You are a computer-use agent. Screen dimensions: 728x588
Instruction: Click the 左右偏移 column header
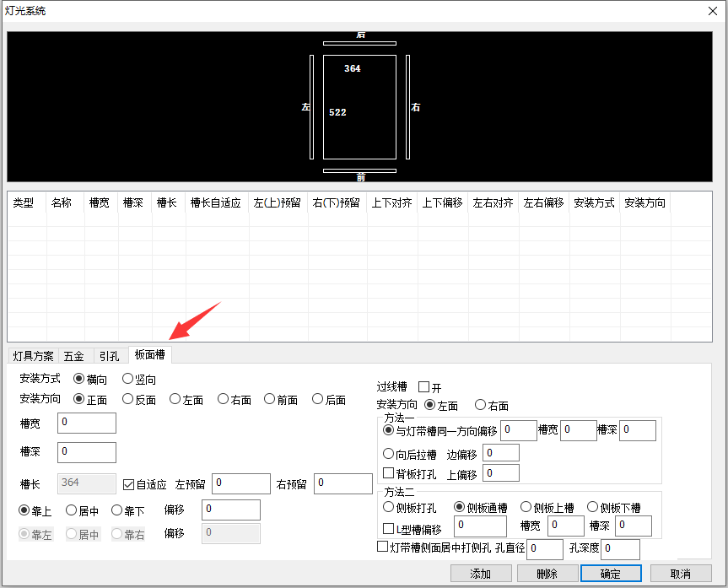(x=543, y=202)
